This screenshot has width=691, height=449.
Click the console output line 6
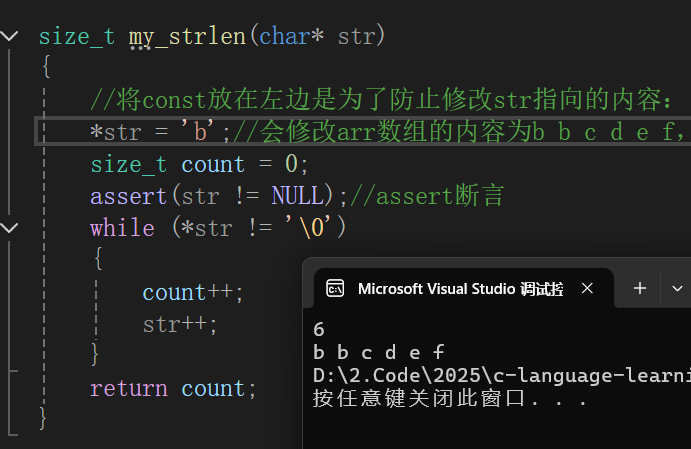point(319,329)
